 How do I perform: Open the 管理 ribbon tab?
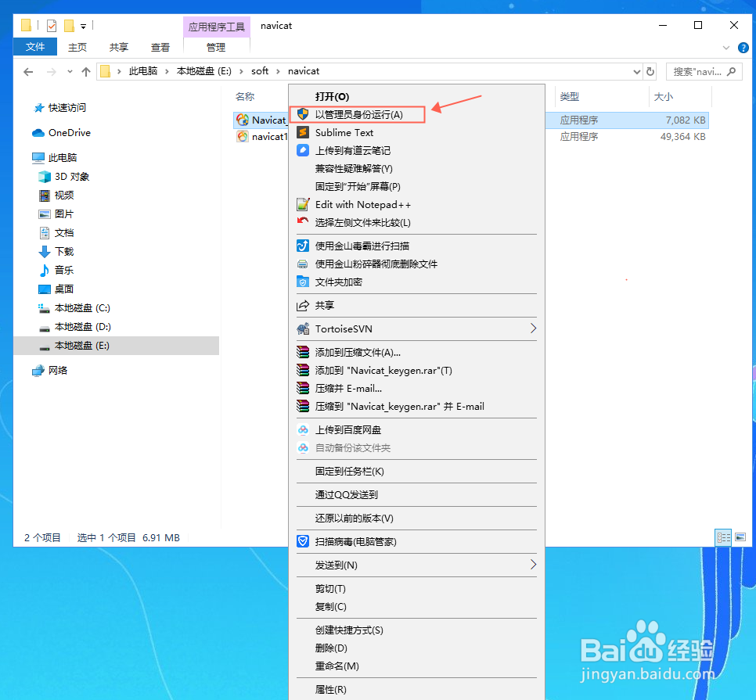click(x=216, y=47)
